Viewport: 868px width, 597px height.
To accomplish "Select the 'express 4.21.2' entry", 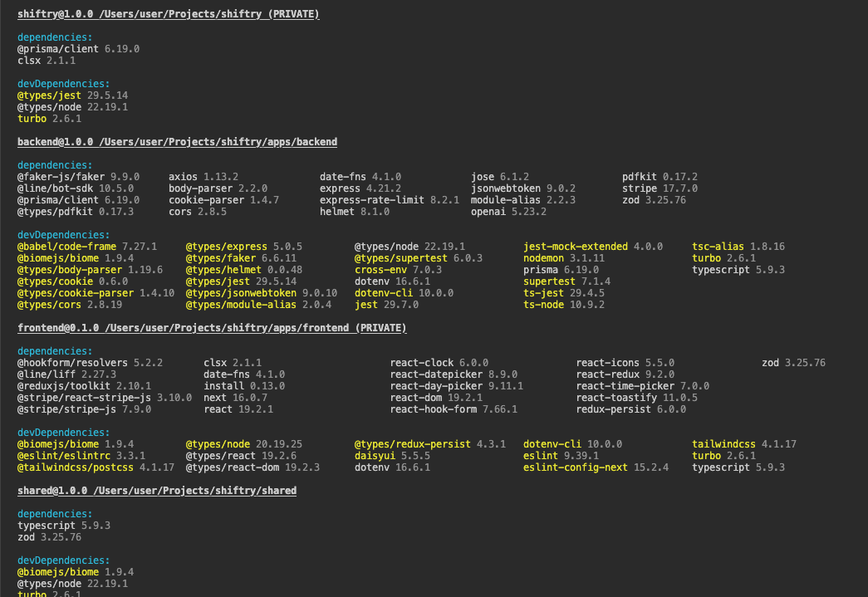I will point(360,188).
